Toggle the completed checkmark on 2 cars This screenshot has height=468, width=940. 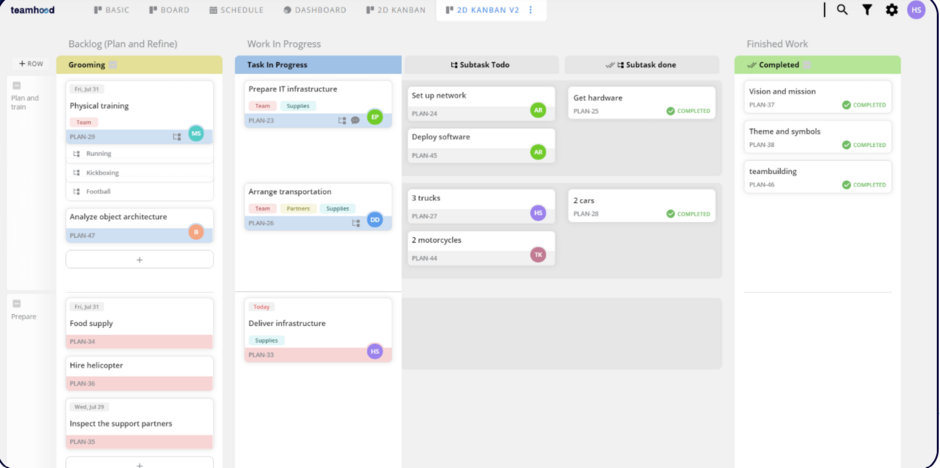[x=671, y=214]
